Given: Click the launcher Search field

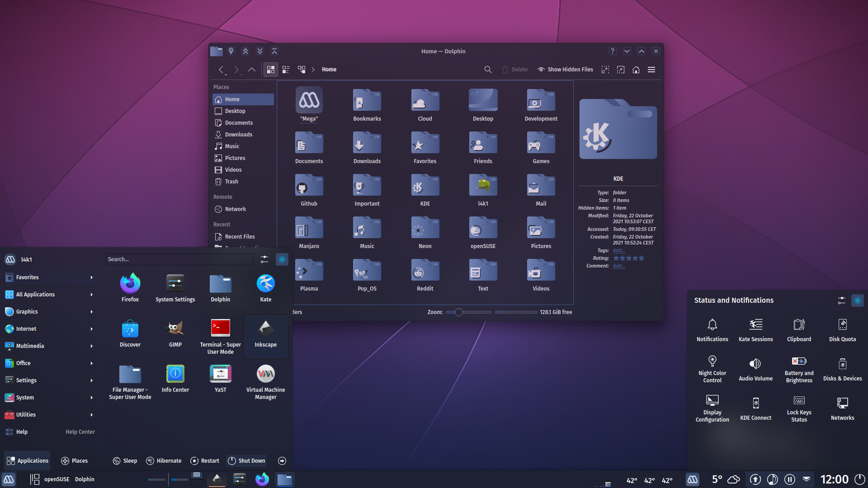Looking at the screenshot, I should [179, 259].
